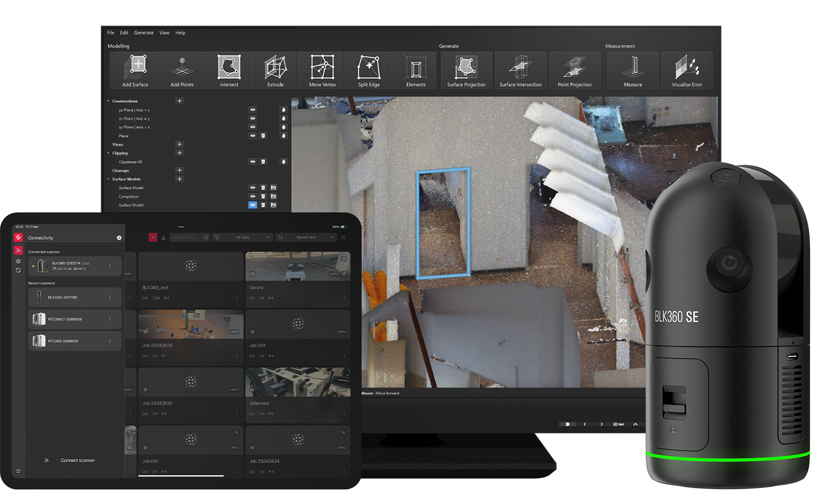Image resolution: width=822 pixels, height=504 pixels.
Task: Select the Measure tool
Action: click(x=633, y=70)
